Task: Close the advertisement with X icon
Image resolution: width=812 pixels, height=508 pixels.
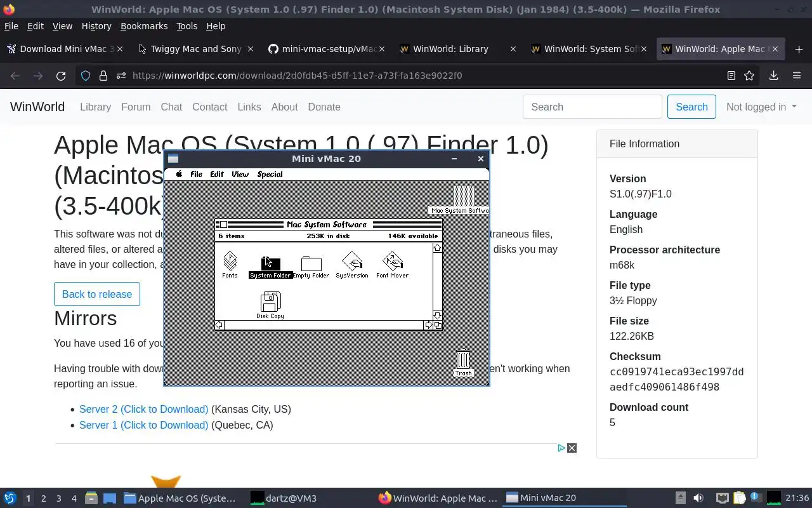Action: click(572, 448)
